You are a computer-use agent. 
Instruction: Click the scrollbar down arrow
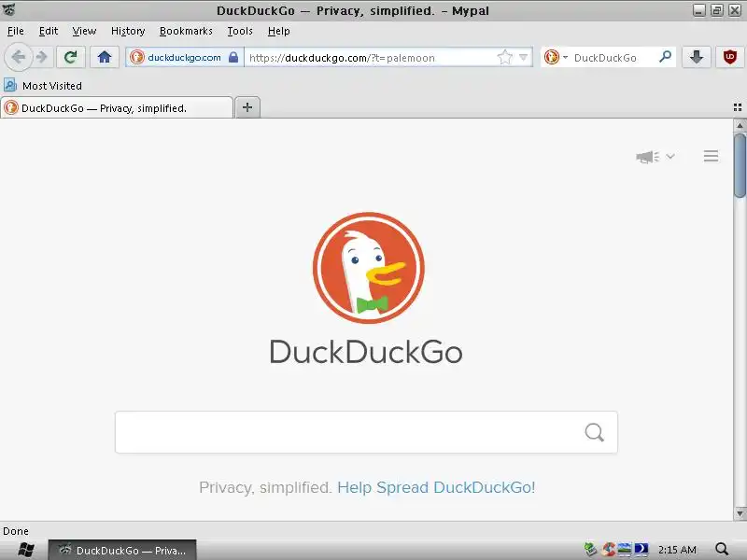(740, 513)
